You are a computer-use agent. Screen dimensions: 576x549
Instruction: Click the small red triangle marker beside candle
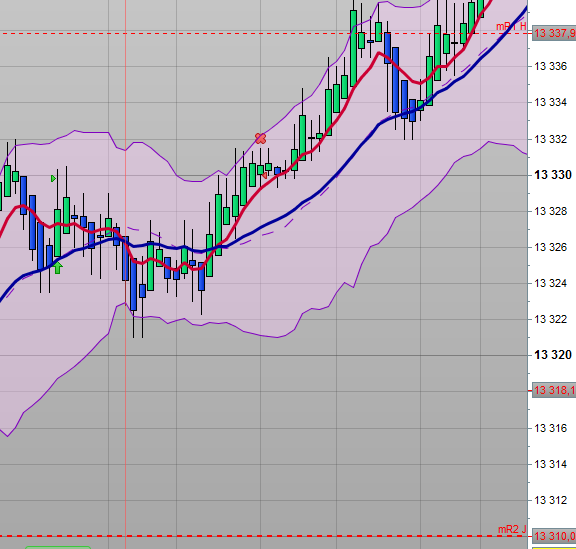click(264, 175)
